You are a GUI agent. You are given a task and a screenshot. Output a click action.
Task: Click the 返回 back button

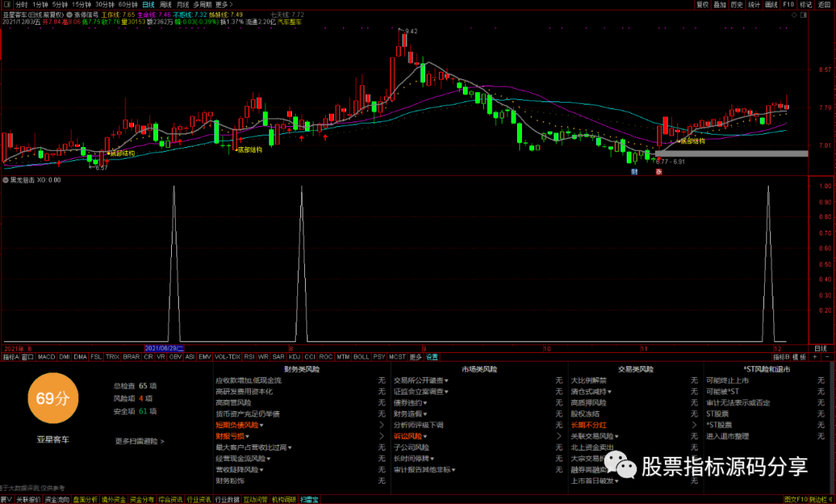click(824, 5)
